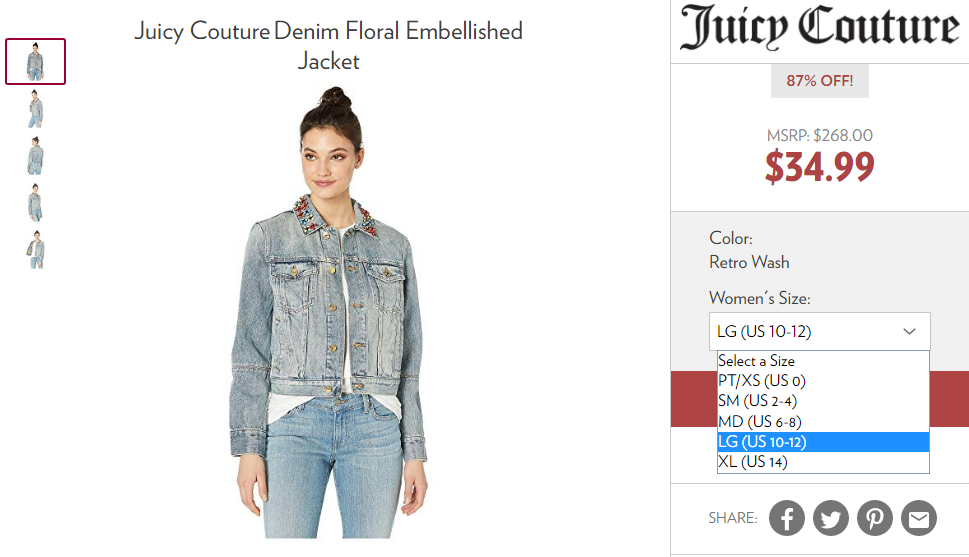Choose PT/XS (US 0) size option

tap(823, 381)
